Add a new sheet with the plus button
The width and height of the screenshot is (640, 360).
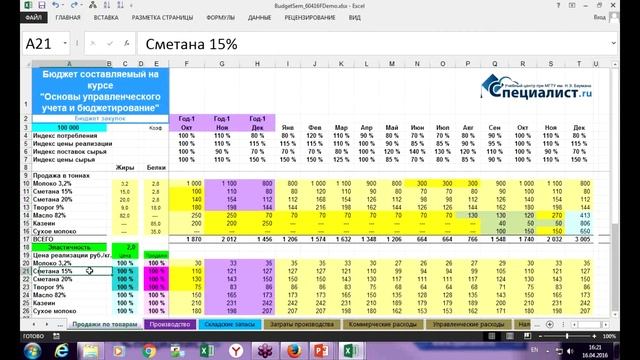550,324
